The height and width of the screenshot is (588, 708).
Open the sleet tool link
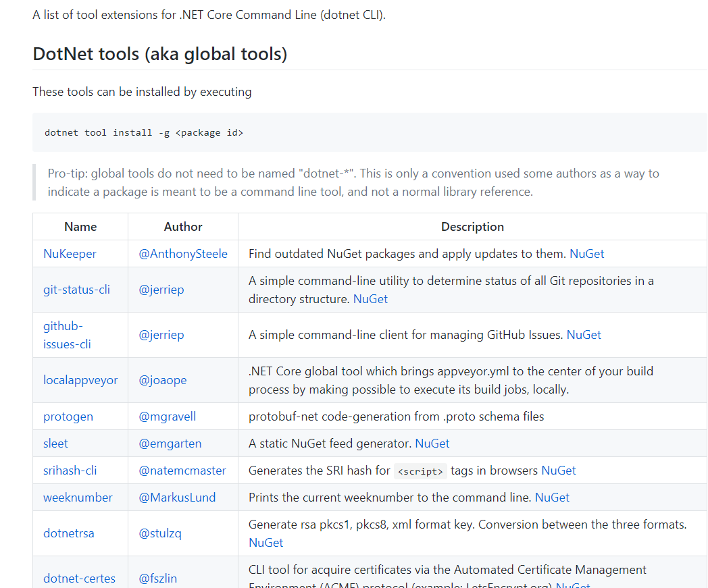[x=55, y=444]
